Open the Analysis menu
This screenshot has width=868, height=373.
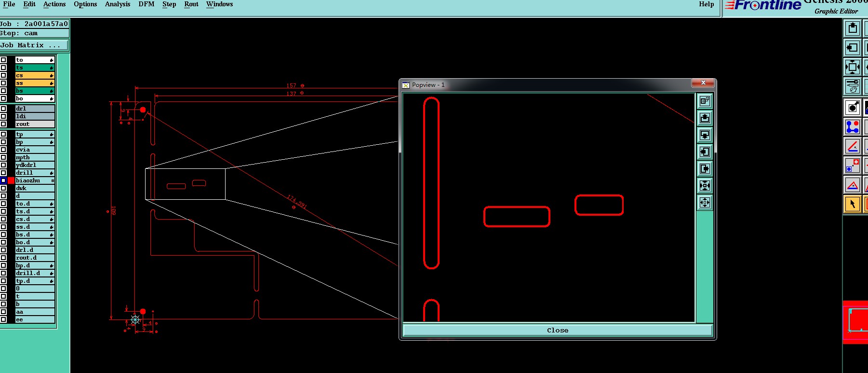coord(118,4)
